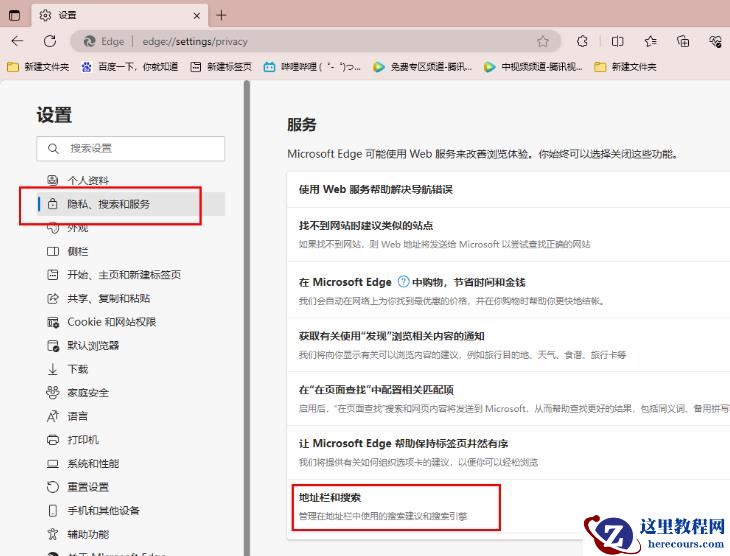The image size is (730, 556).
Task: Open 侧栏 settings section
Action: point(131,251)
